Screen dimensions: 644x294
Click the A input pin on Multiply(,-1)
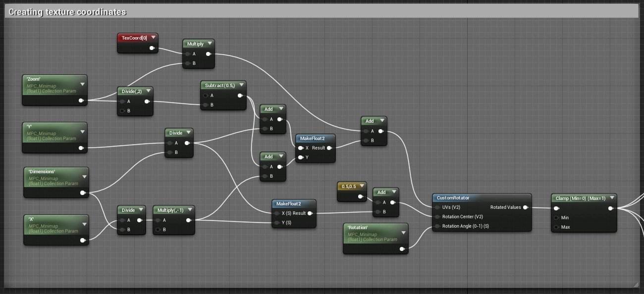tap(158, 220)
